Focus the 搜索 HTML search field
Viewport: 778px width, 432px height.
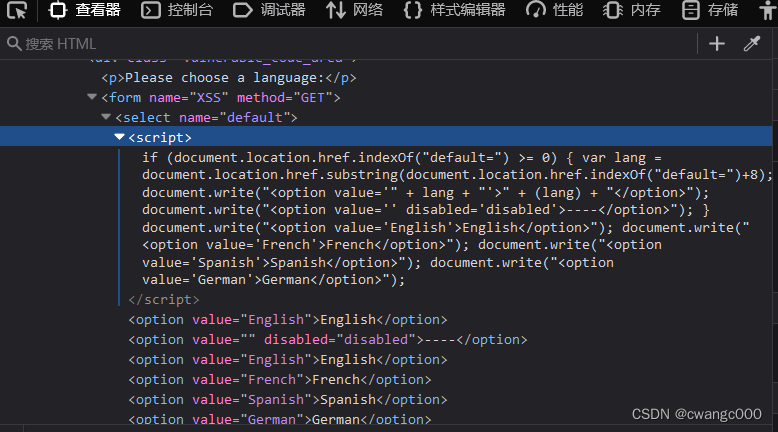click(347, 44)
